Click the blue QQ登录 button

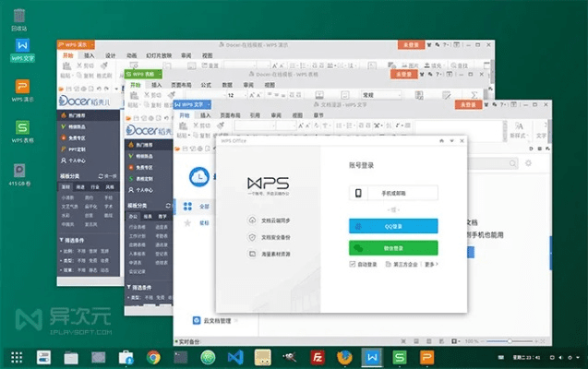[x=392, y=224]
